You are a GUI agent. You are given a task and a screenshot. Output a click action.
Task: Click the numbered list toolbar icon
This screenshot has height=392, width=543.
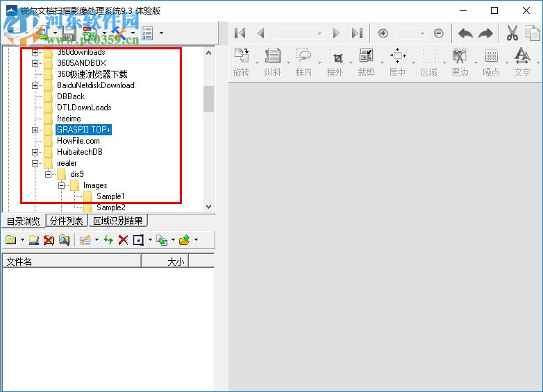coord(147,33)
